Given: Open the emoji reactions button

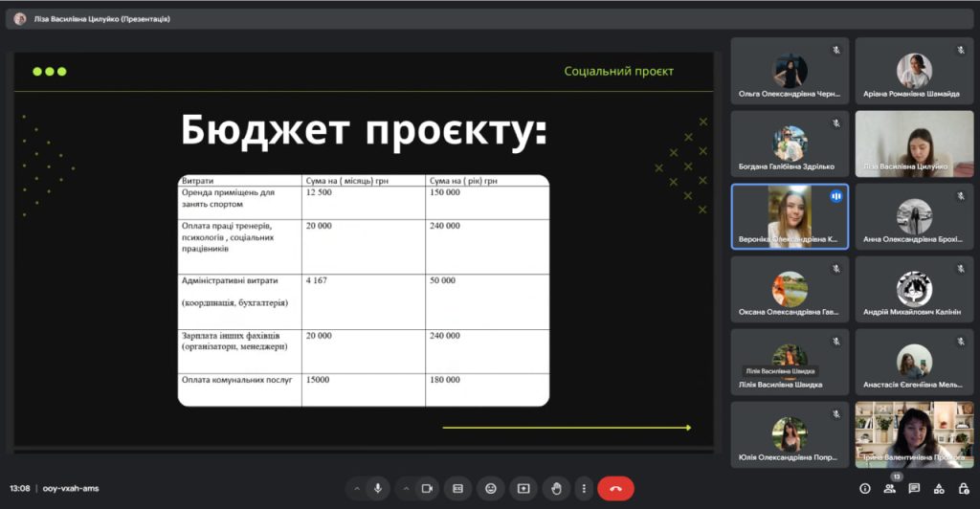Looking at the screenshot, I should tap(491, 488).
